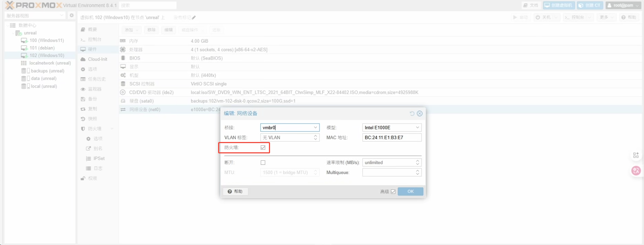
Task: Click the IPSet list icon
Action: 88,159
